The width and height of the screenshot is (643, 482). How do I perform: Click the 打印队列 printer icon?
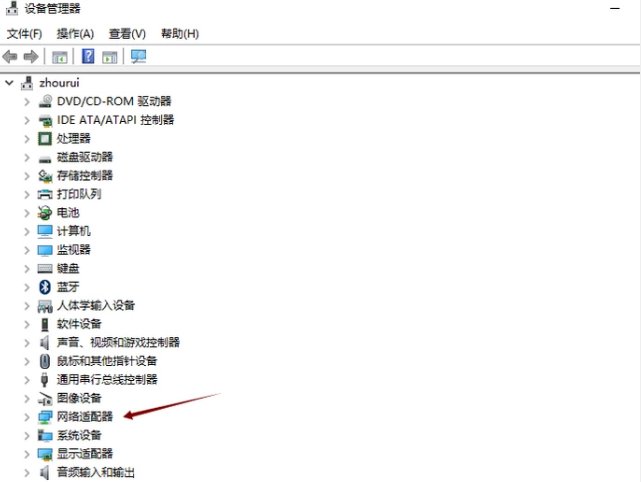(x=45, y=194)
